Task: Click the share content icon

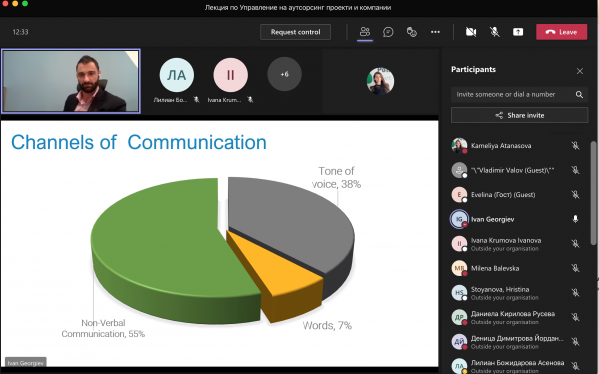Action: 518,32
